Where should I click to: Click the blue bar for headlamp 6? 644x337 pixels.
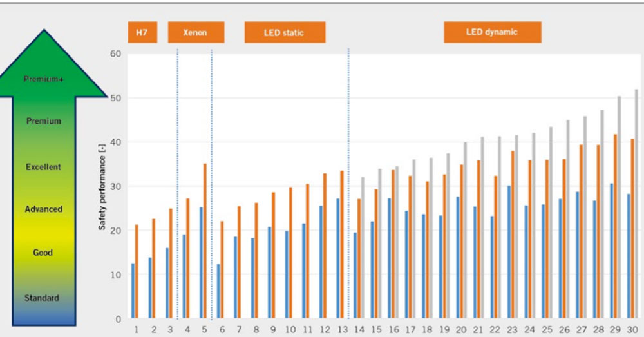[218, 291]
